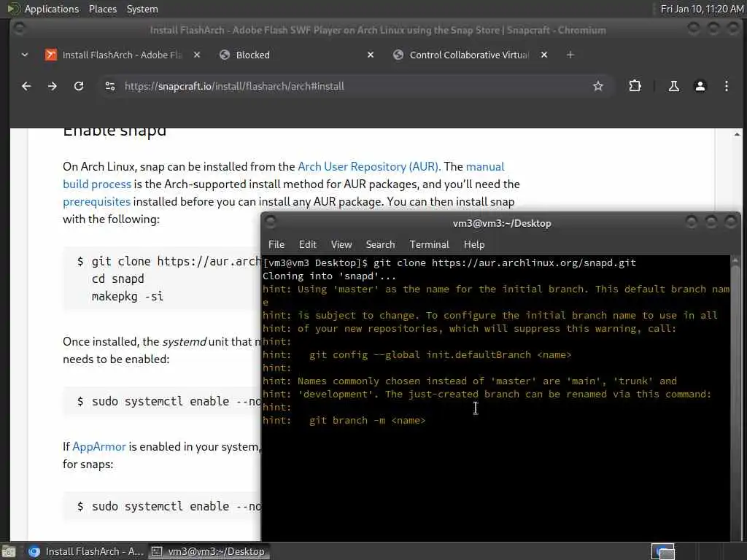
Task: Open the Applications menu in top panel
Action: point(52,9)
